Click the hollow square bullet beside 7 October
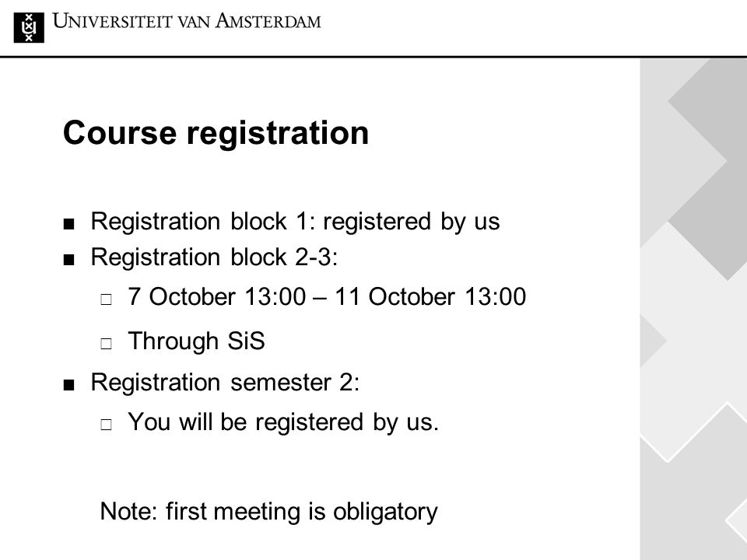 [x=107, y=299]
